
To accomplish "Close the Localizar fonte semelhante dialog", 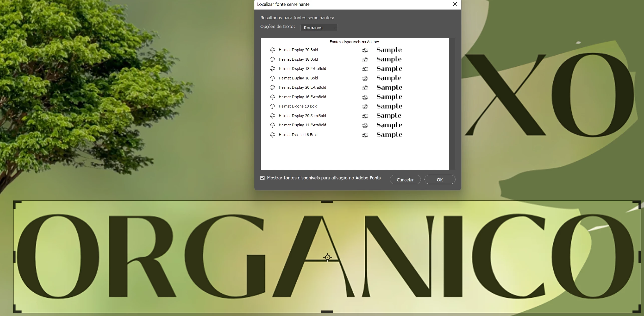I will pyautogui.click(x=455, y=4).
